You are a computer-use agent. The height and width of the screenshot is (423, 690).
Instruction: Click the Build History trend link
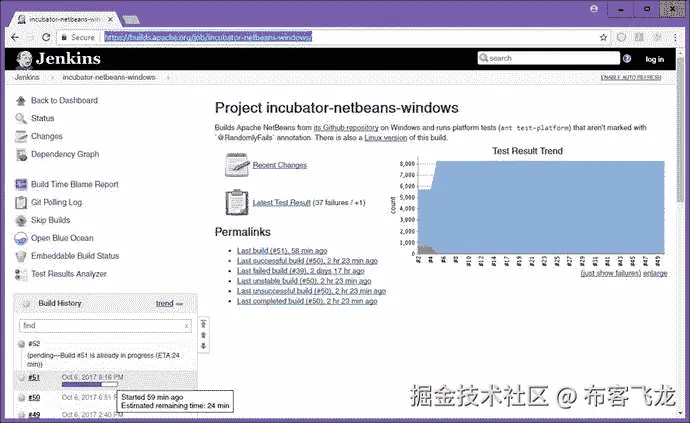[165, 304]
